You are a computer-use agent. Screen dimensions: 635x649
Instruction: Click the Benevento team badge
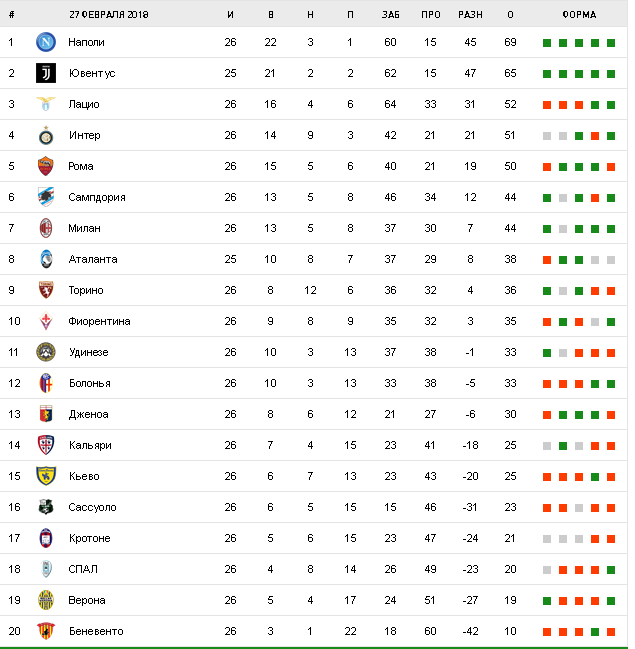(x=46, y=631)
